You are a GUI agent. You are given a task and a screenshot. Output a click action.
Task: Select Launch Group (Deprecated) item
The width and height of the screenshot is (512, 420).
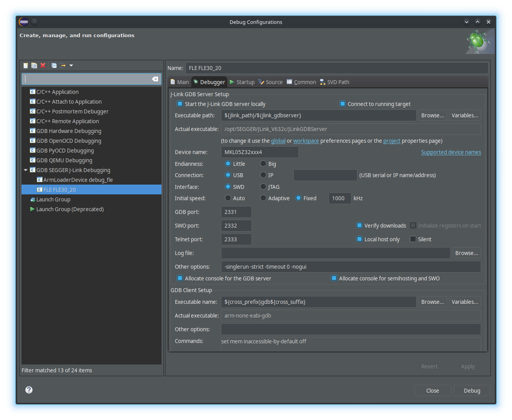(x=70, y=209)
